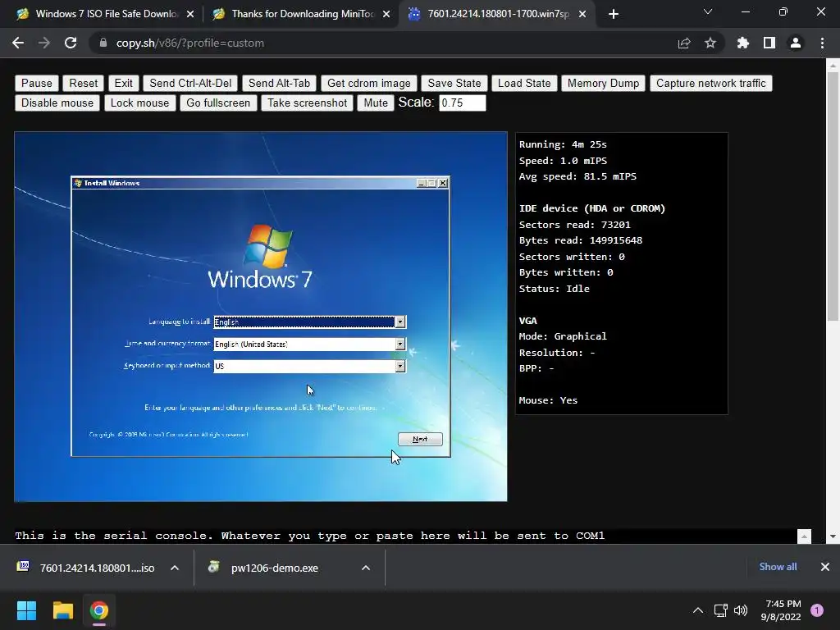
Task: Close the Windows 7 ISO File tab
Action: pos(190,14)
